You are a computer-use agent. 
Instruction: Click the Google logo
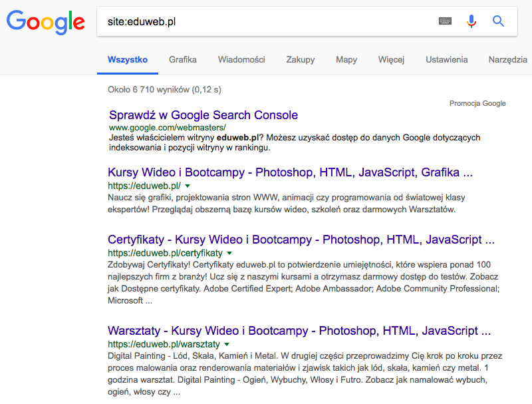(46, 22)
